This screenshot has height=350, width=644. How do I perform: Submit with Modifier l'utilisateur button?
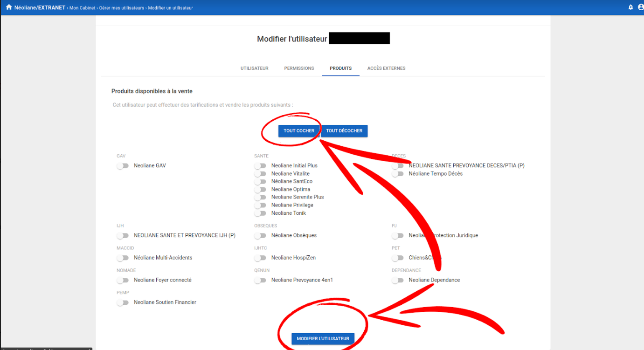pos(323,339)
